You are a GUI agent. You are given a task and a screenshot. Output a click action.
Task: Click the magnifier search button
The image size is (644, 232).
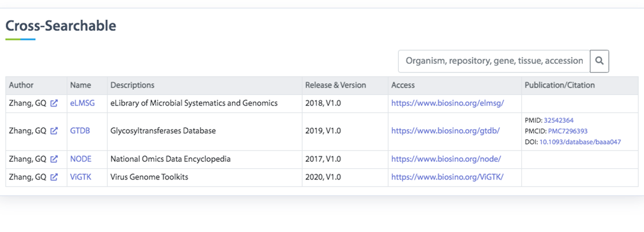click(x=599, y=61)
